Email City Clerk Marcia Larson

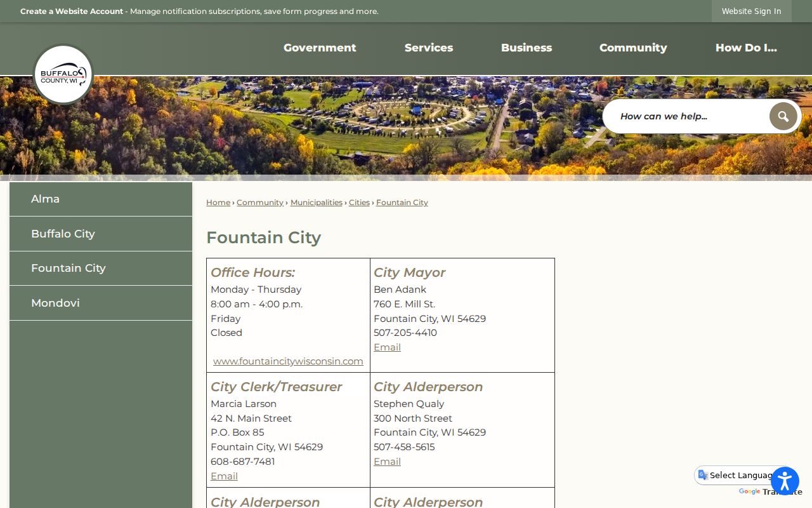(224, 476)
